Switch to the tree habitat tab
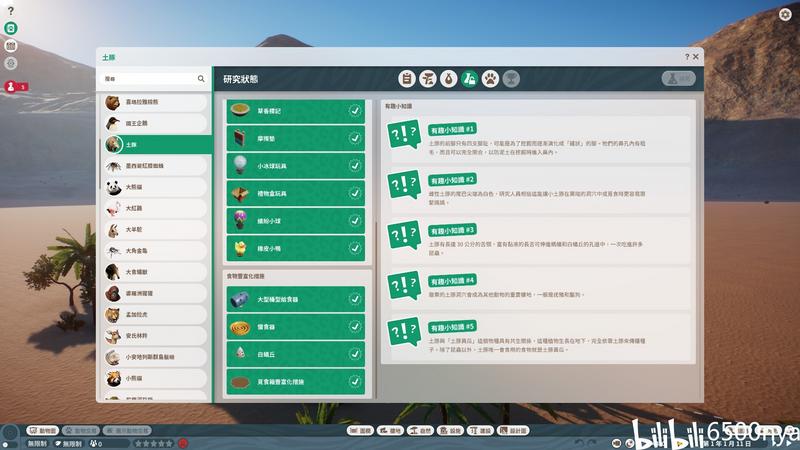The image size is (800, 450). click(428, 79)
